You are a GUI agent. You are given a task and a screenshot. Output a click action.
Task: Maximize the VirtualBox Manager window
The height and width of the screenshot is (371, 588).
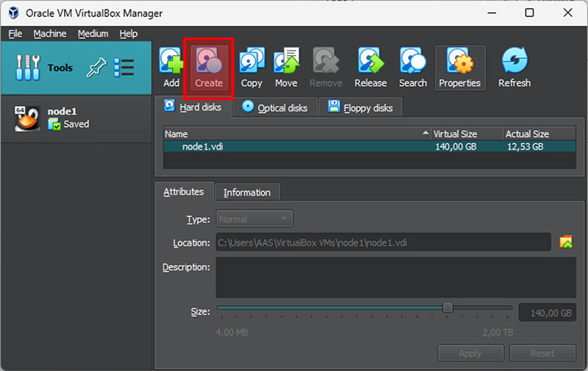[x=529, y=13]
